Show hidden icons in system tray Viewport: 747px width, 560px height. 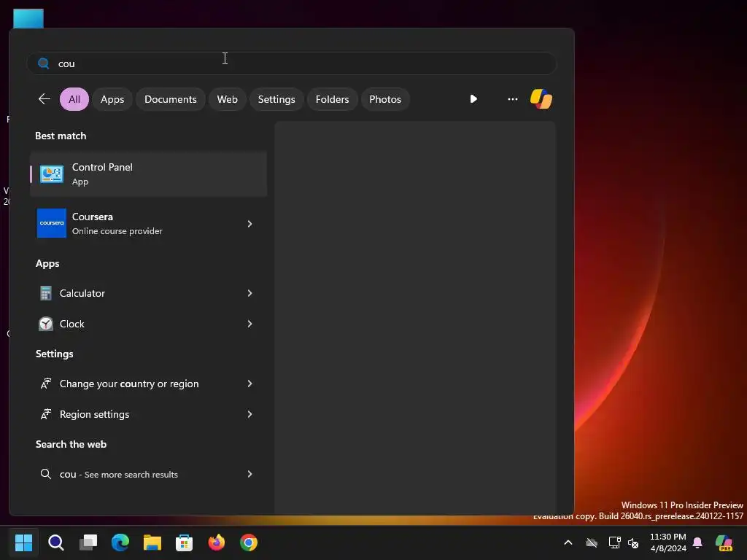click(568, 542)
